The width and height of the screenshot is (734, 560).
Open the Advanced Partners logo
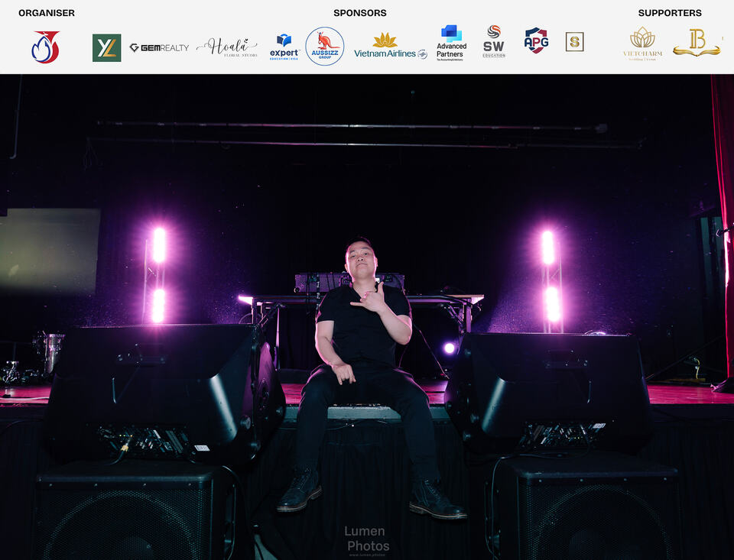(x=451, y=43)
